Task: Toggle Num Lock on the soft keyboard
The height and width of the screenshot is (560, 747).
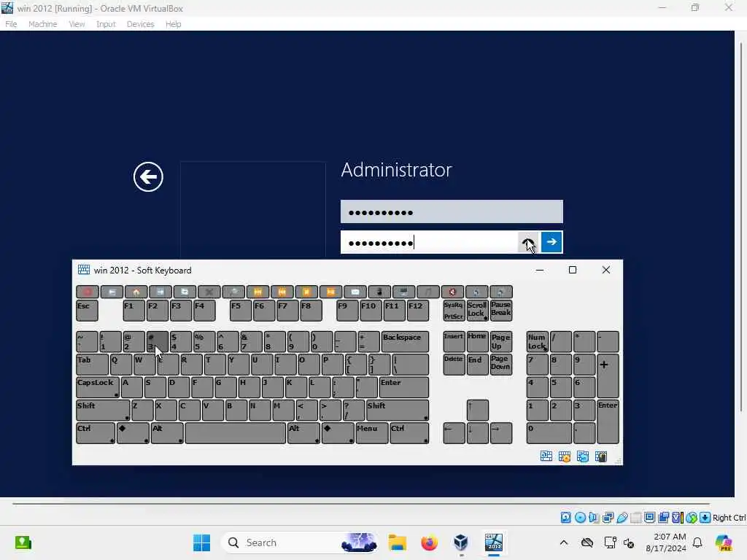Action: [x=537, y=342]
